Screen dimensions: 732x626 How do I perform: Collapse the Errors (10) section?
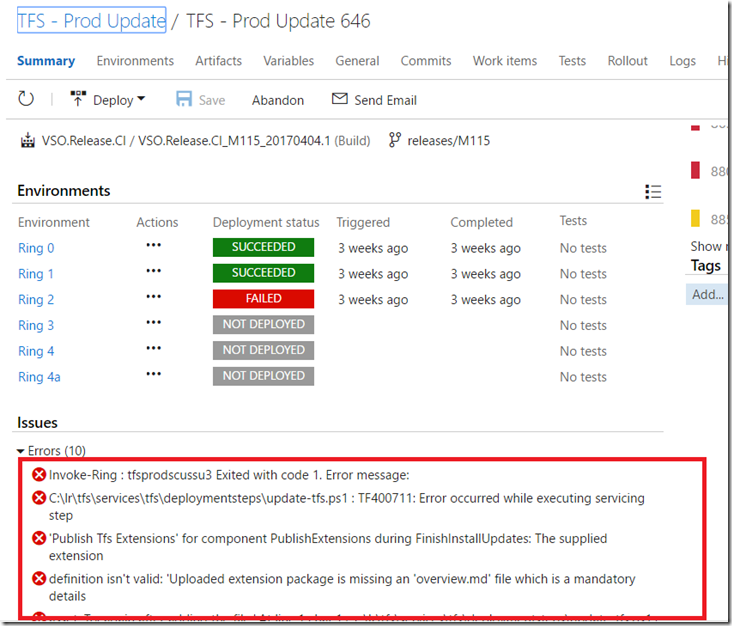(21, 451)
